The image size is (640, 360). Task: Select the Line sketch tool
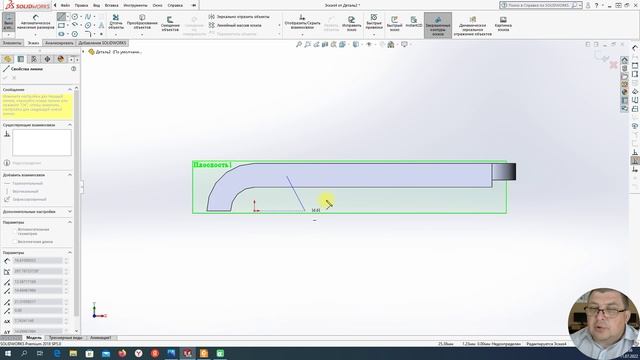coord(61,17)
